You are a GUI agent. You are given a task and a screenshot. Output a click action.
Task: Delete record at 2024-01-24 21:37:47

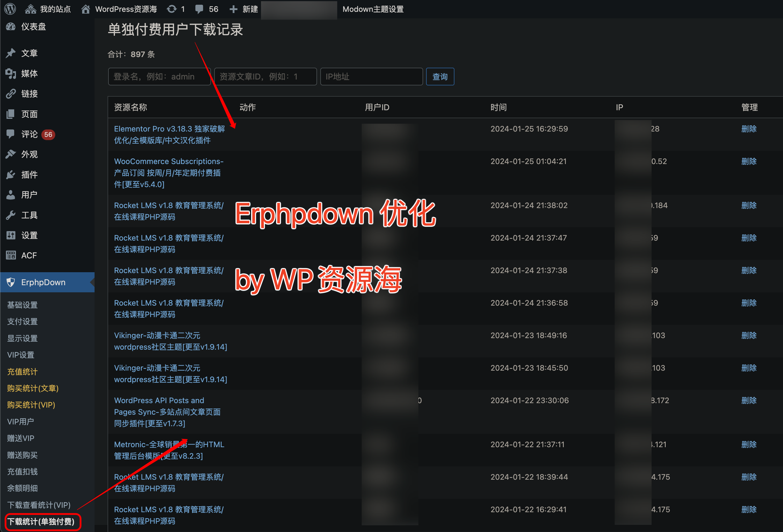click(x=749, y=238)
